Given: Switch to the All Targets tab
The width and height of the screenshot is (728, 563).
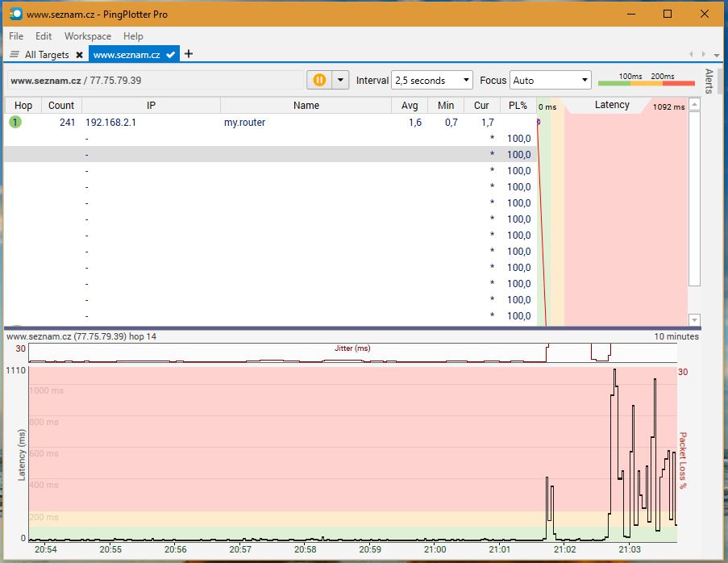Looking at the screenshot, I should pos(46,55).
